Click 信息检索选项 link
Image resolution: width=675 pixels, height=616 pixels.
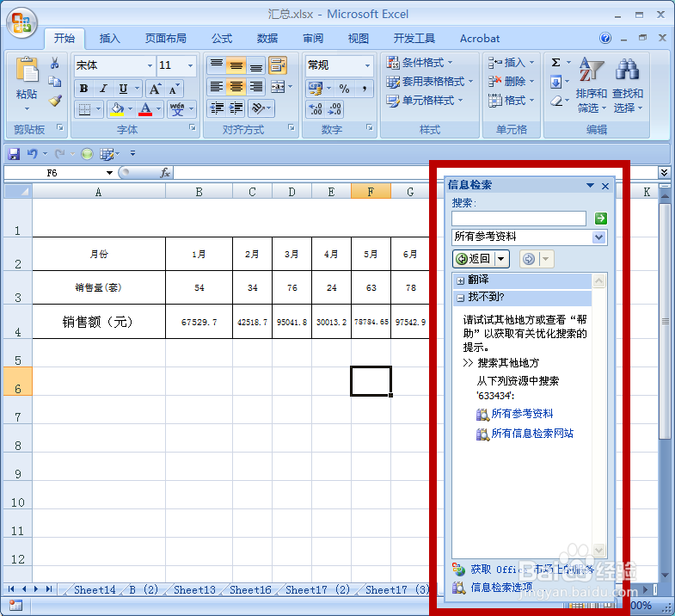coord(501,587)
